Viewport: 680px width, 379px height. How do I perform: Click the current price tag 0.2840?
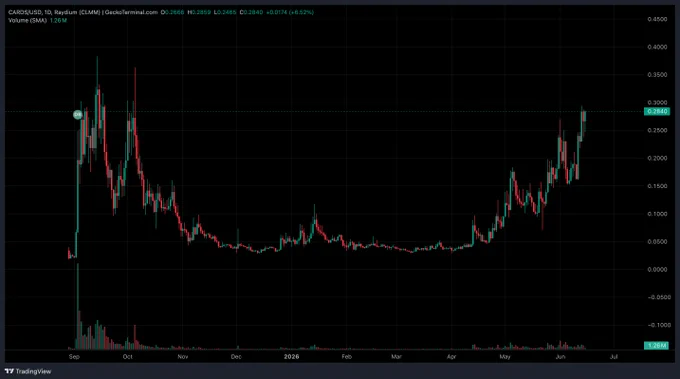pyautogui.click(x=657, y=111)
